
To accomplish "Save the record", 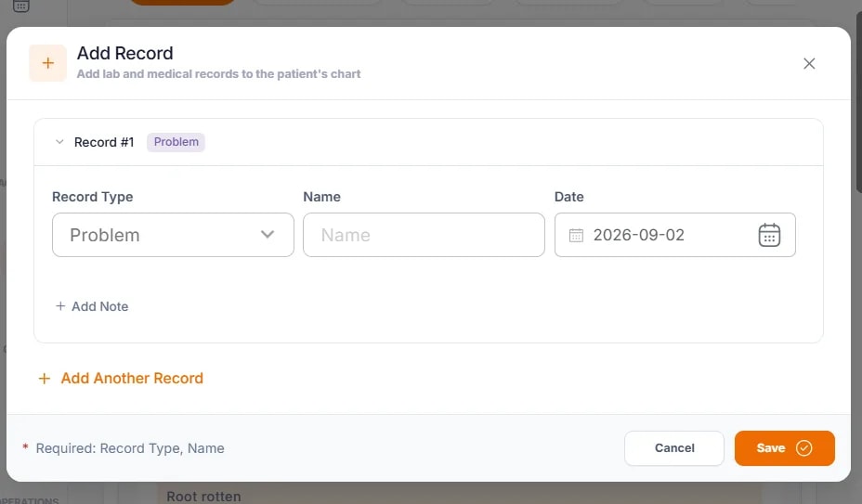I will tap(785, 448).
